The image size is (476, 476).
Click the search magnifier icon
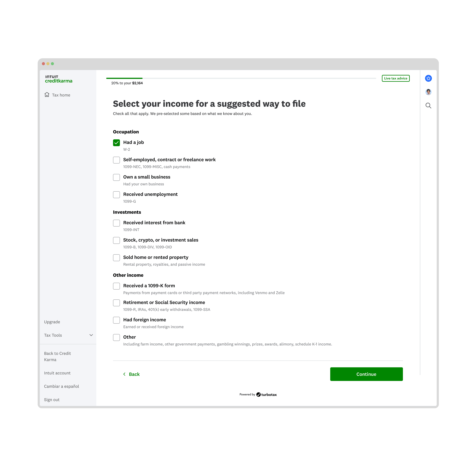click(x=429, y=105)
